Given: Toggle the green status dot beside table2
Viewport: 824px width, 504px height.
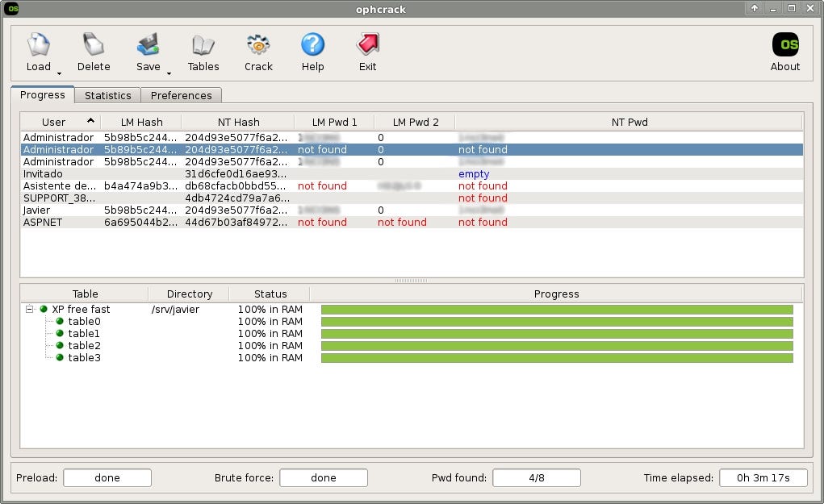Looking at the screenshot, I should [59, 345].
